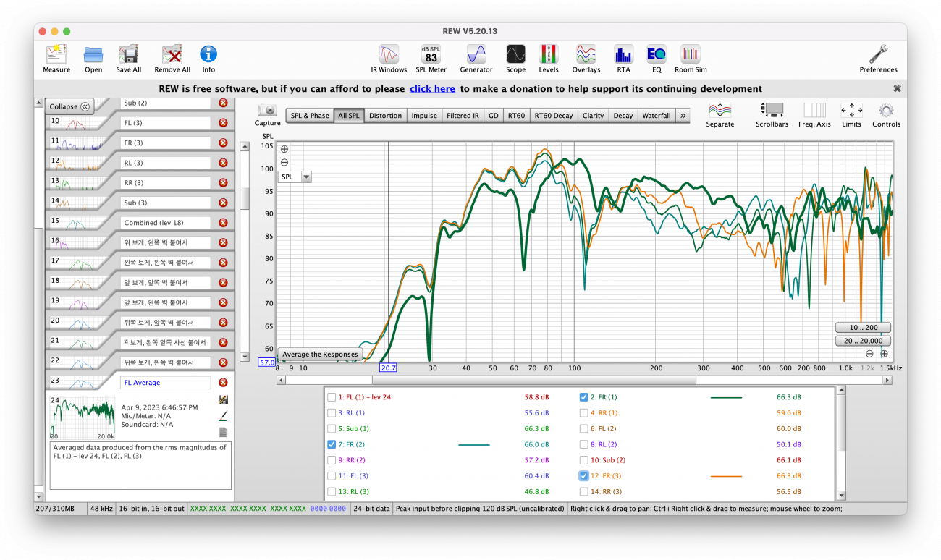Open the Info icon
941x560 pixels.
208,54
